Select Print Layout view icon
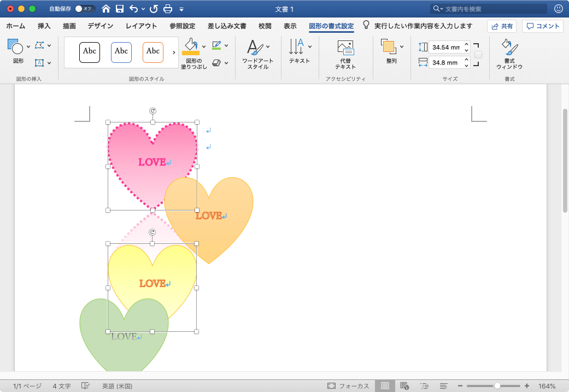This screenshot has height=392, width=569. [385, 386]
